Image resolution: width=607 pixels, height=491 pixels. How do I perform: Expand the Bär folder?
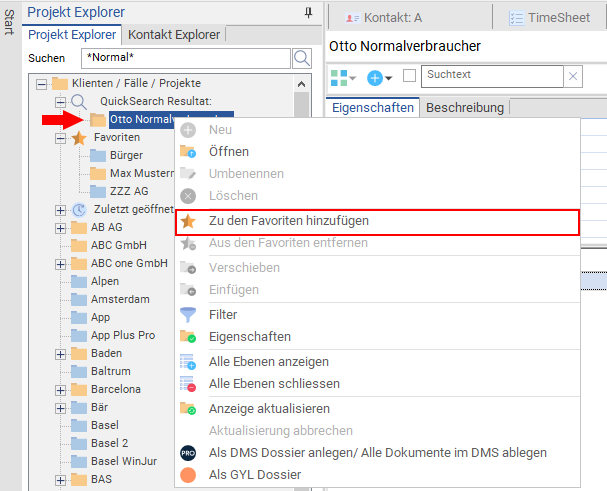[x=60, y=408]
